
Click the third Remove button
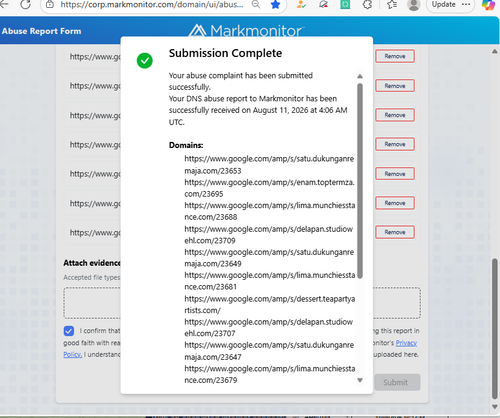coord(395,115)
